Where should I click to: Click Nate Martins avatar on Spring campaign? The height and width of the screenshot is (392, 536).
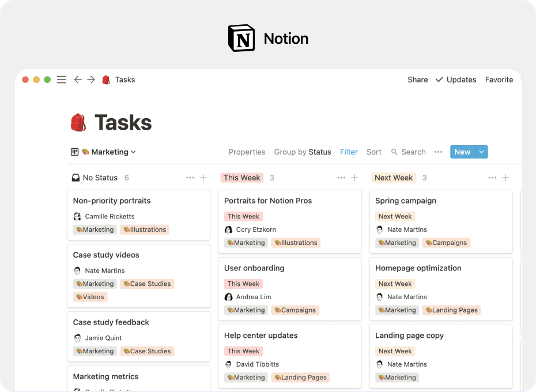click(379, 229)
